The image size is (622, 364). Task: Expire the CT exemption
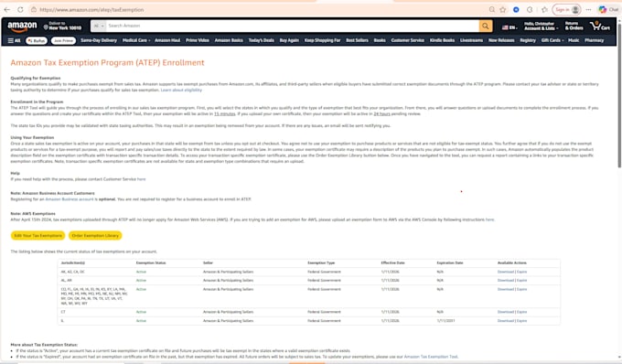(x=521, y=312)
